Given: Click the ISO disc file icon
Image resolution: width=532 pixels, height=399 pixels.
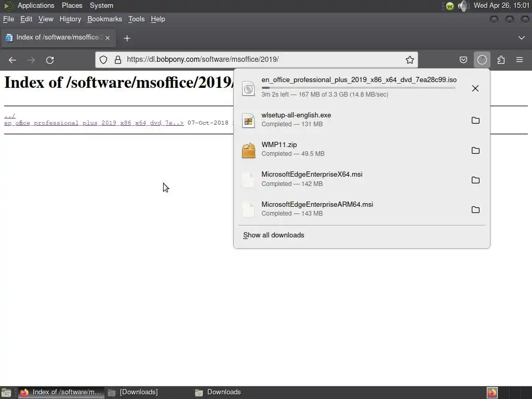Looking at the screenshot, I should coord(248,88).
